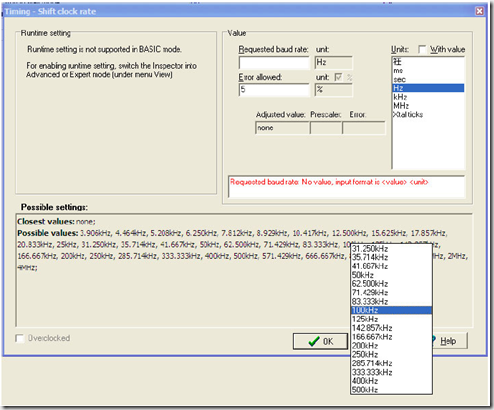Click 3.906kHz in Possible values text
Viewport: 494px width, 410px height.
click(x=95, y=233)
